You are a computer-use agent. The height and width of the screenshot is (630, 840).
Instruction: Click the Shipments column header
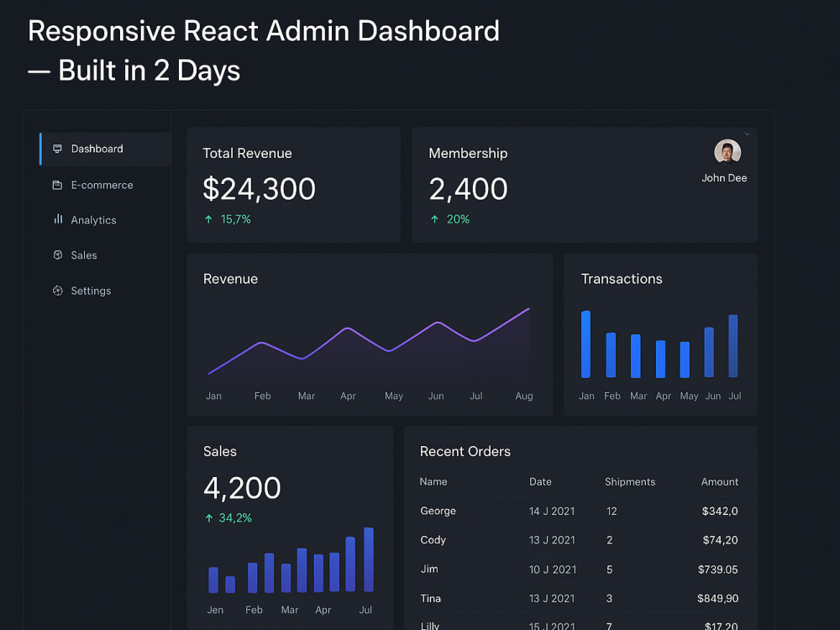630,481
